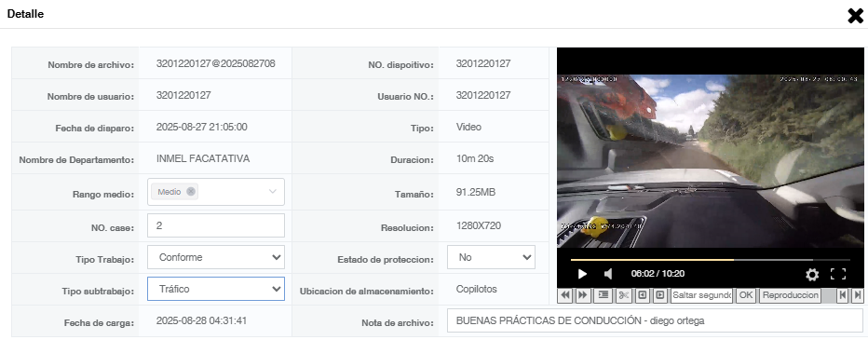The image size is (868, 340).
Task: Click the Fecha de disparo value 2025-08-27 21:05:00
Action: tap(201, 127)
